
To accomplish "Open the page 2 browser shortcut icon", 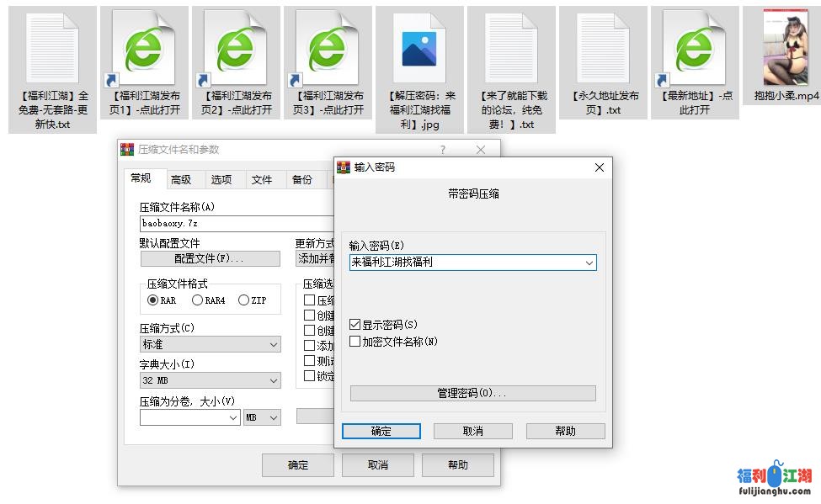I will pos(236,47).
